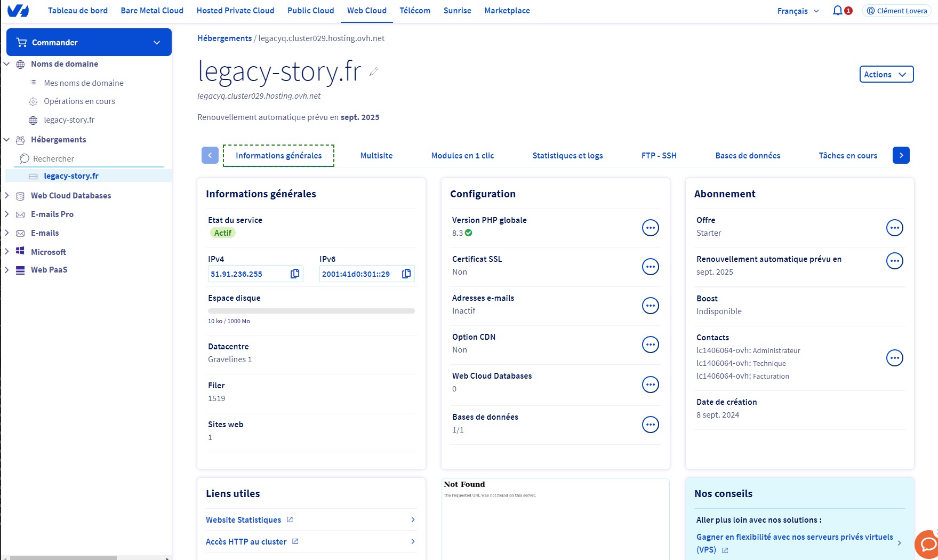Open options menu for Certificat SSL
Image resolution: width=938 pixels, height=560 pixels.
[650, 267]
